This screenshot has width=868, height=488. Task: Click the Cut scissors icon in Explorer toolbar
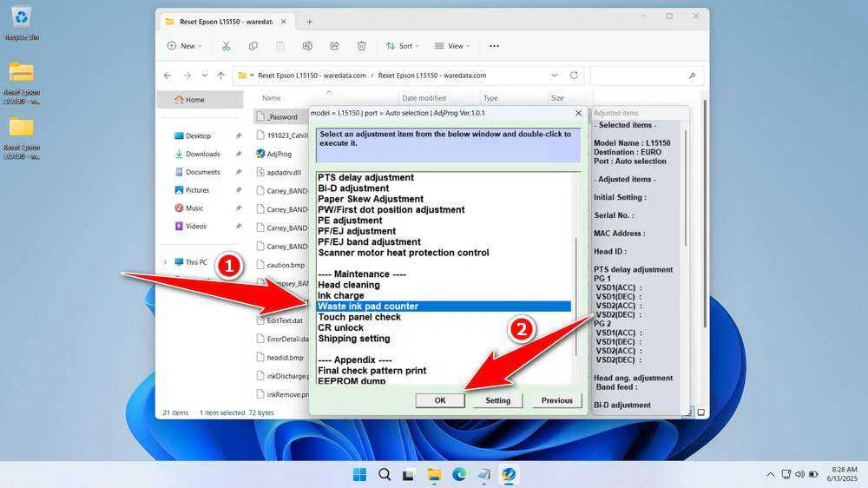226,46
